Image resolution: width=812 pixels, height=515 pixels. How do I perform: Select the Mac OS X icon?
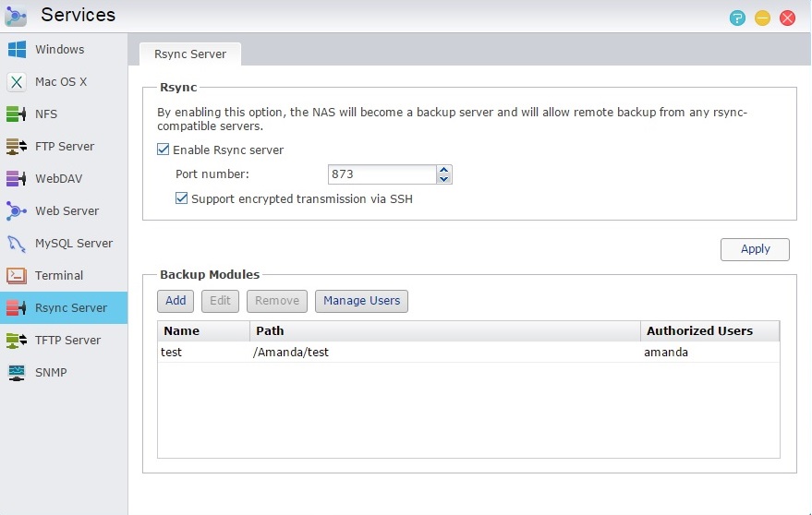click(17, 82)
